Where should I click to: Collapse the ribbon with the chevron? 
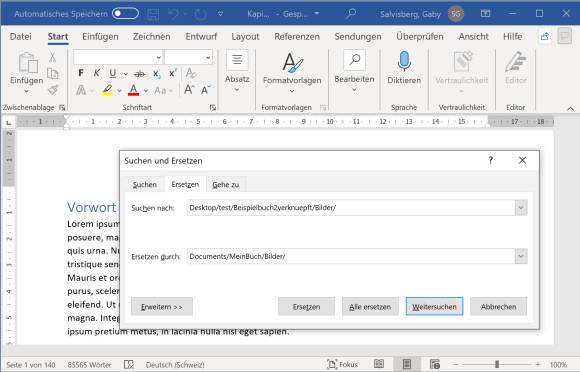point(570,108)
